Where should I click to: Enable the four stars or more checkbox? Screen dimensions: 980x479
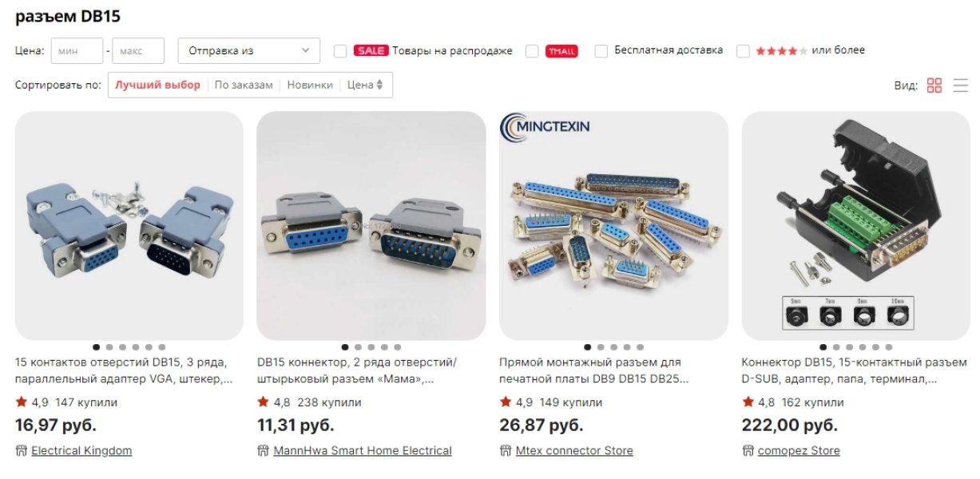pyautogui.click(x=743, y=51)
